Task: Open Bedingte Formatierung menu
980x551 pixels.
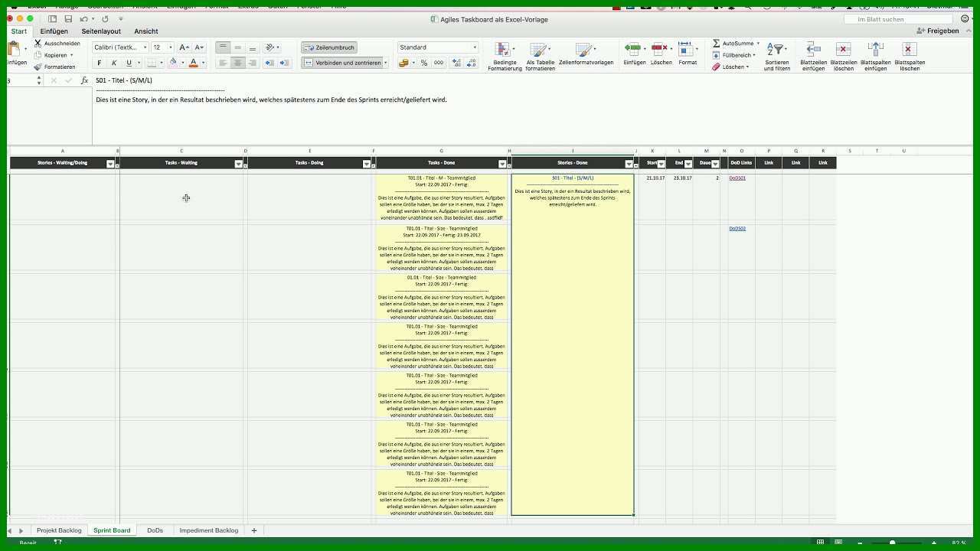Action: [505, 57]
